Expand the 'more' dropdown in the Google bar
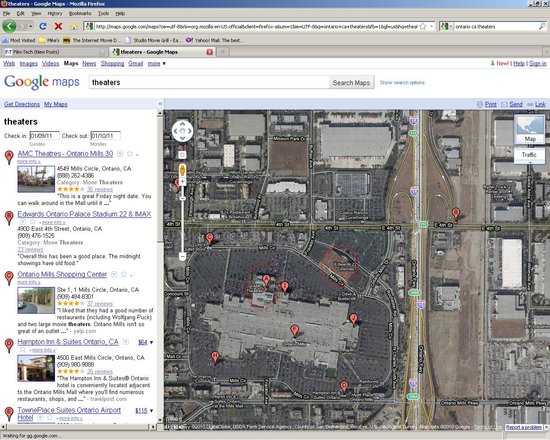 [x=156, y=64]
